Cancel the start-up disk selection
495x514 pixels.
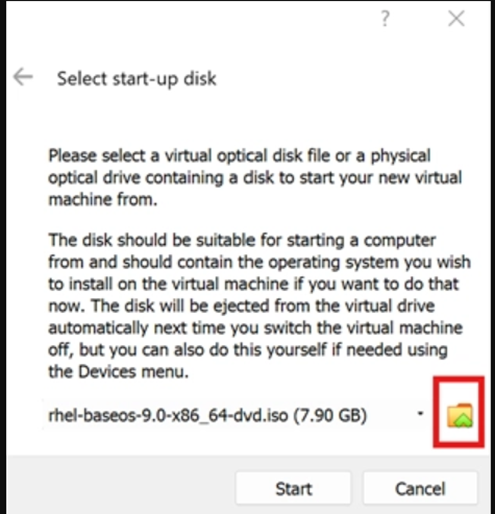tap(420, 488)
